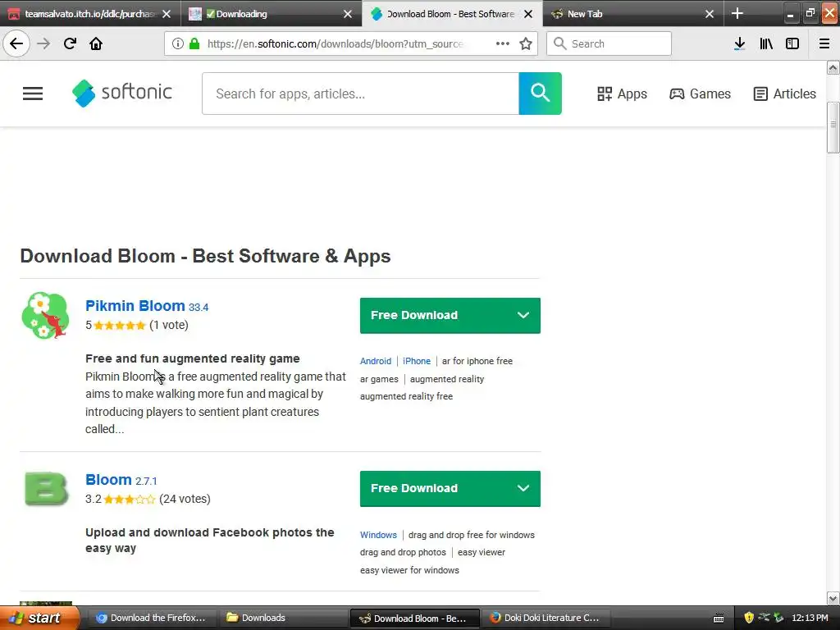
Task: Open a new browser tab with plus
Action: click(x=737, y=13)
